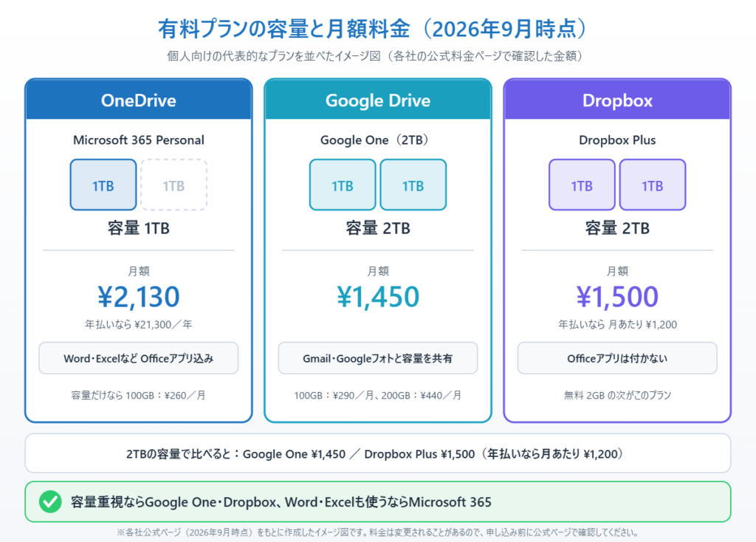The height and width of the screenshot is (542, 756).
Task: Click the Word･Excelなど Officeアプリ込み box
Action: point(139,358)
